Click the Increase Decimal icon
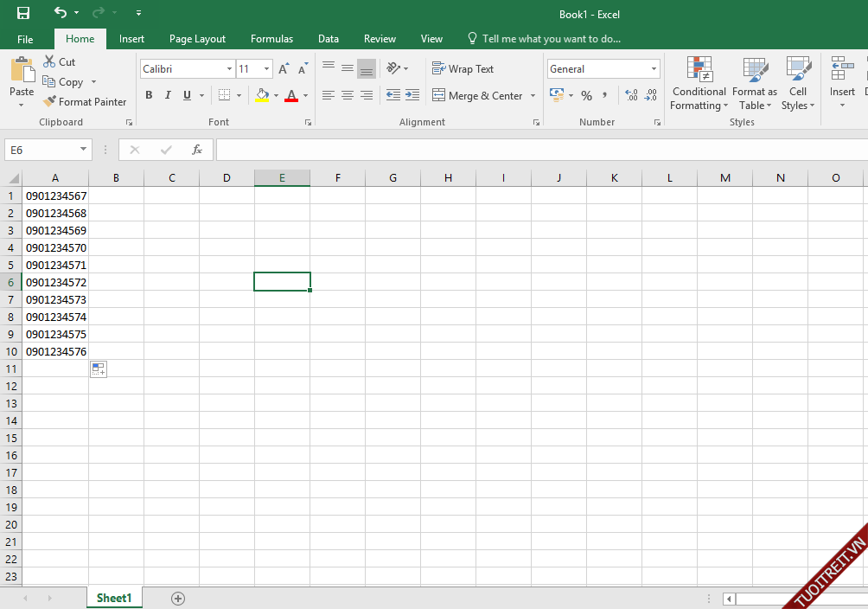The width and height of the screenshot is (868, 609). click(630, 95)
